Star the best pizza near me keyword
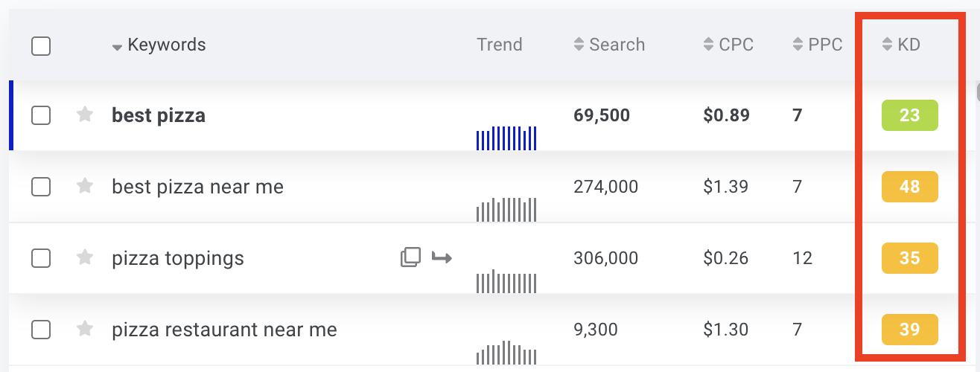The height and width of the screenshot is (372, 980). coord(85,186)
